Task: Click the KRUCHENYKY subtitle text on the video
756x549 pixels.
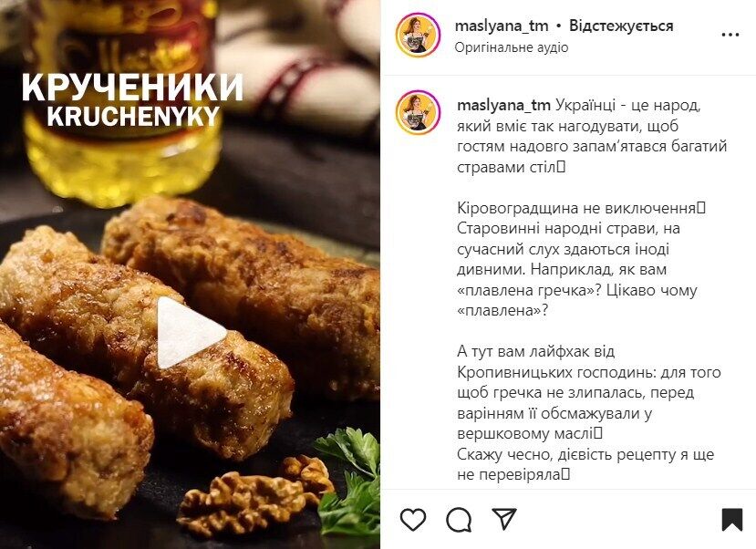Action: pyautogui.click(x=133, y=116)
